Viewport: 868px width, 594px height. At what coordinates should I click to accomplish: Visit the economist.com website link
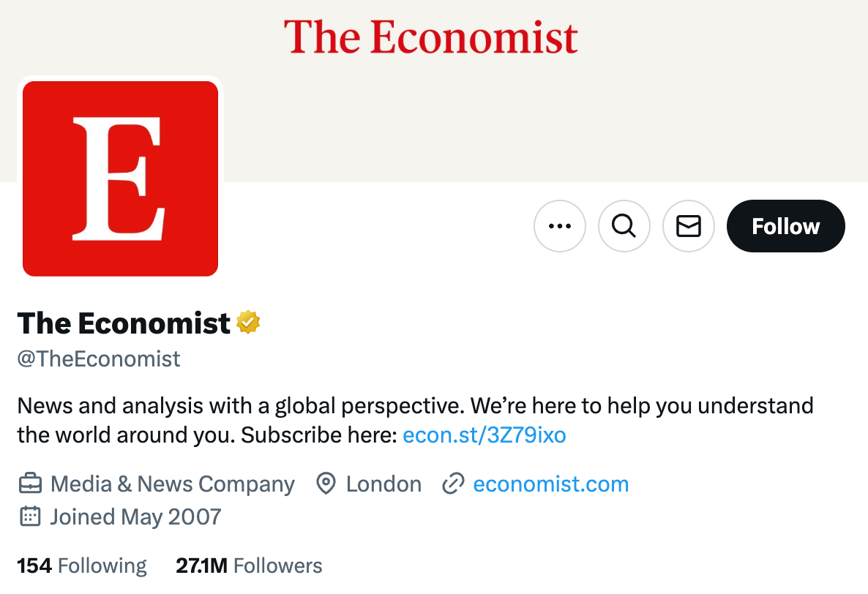click(551, 484)
